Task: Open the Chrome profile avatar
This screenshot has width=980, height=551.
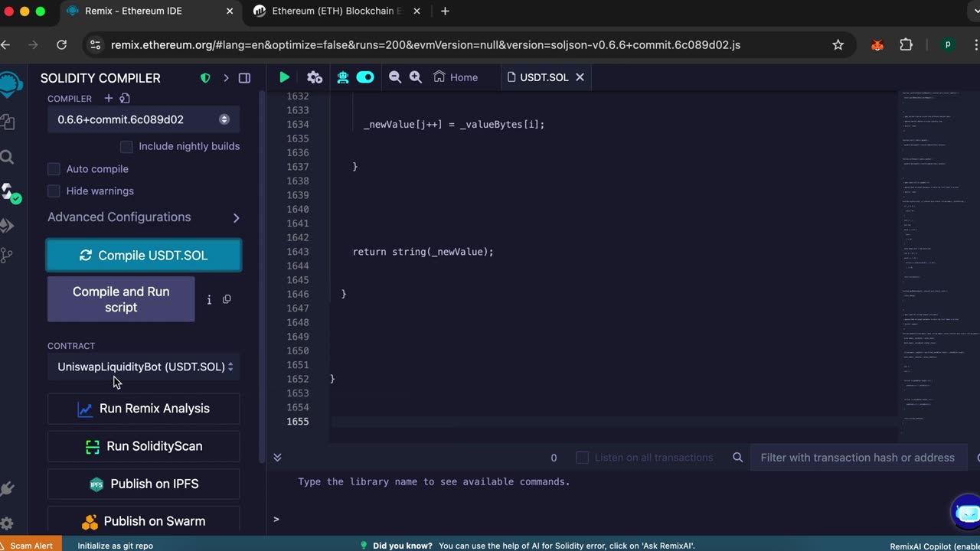Action: [948, 45]
